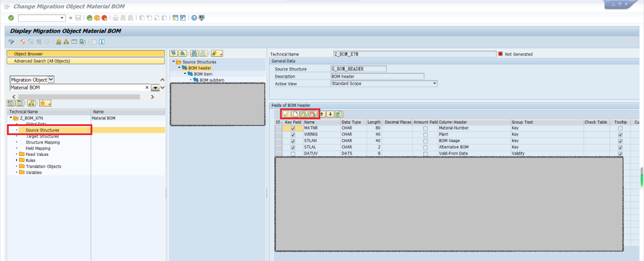Disable Tooltip checkbox for WERKS row

coord(620,134)
